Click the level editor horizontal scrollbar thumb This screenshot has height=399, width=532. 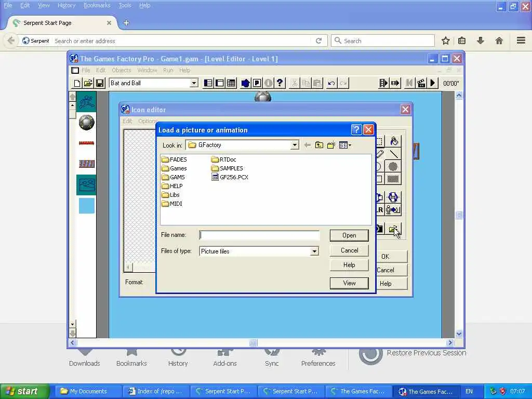click(254, 343)
